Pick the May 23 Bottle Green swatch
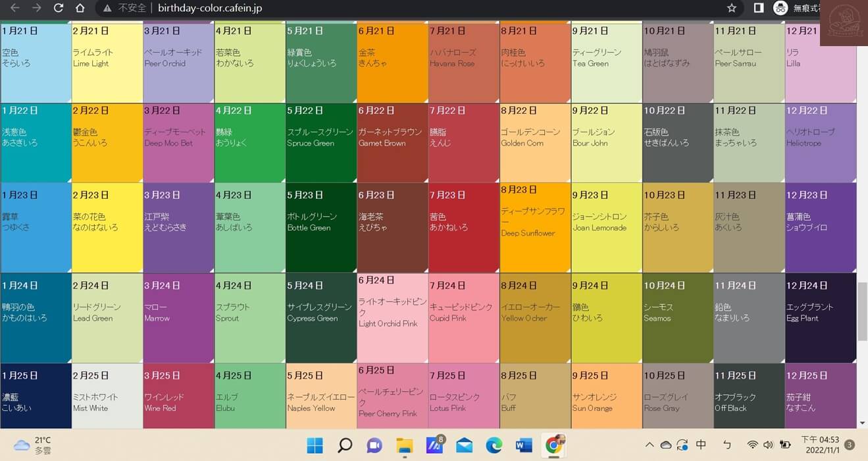 click(x=320, y=227)
